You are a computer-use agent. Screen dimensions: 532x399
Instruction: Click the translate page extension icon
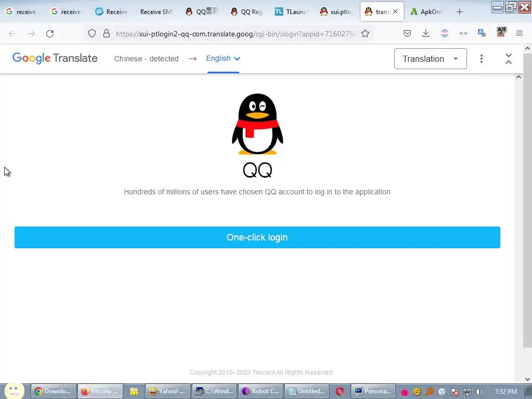pos(482,33)
